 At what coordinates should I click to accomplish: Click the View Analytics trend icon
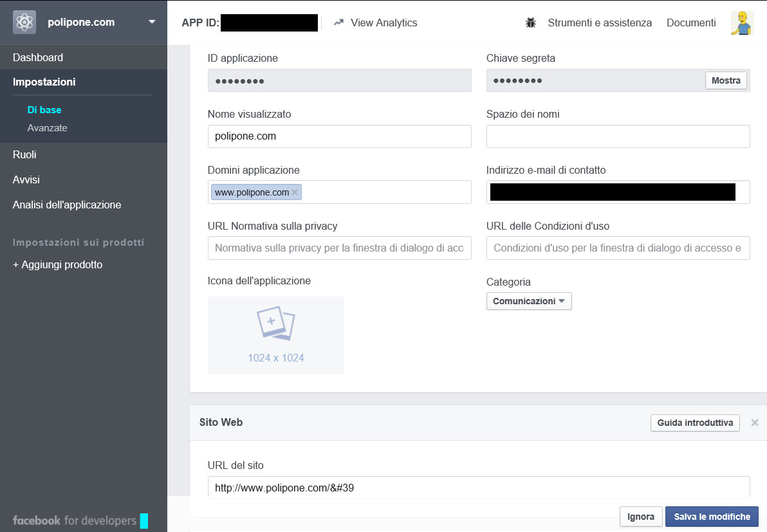pyautogui.click(x=338, y=23)
